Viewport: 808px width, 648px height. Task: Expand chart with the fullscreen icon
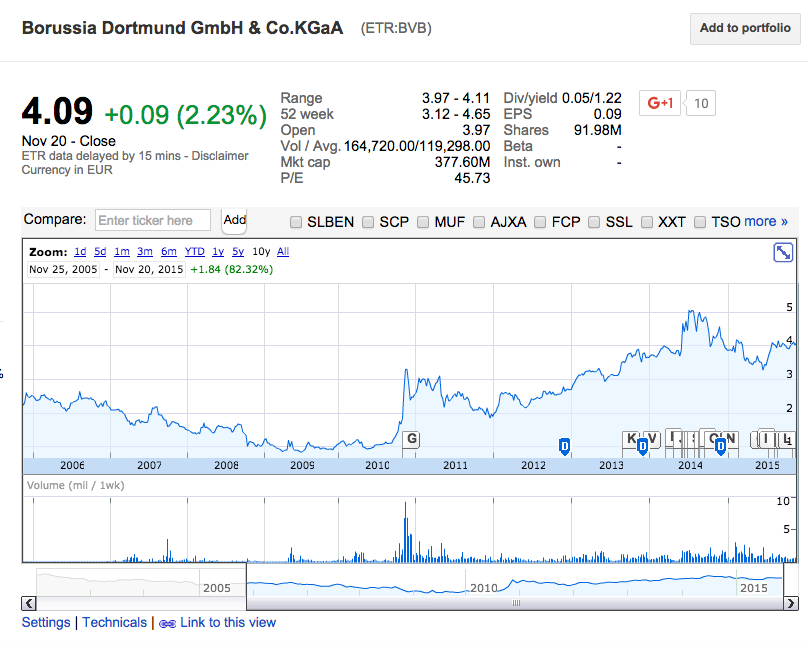pos(783,252)
